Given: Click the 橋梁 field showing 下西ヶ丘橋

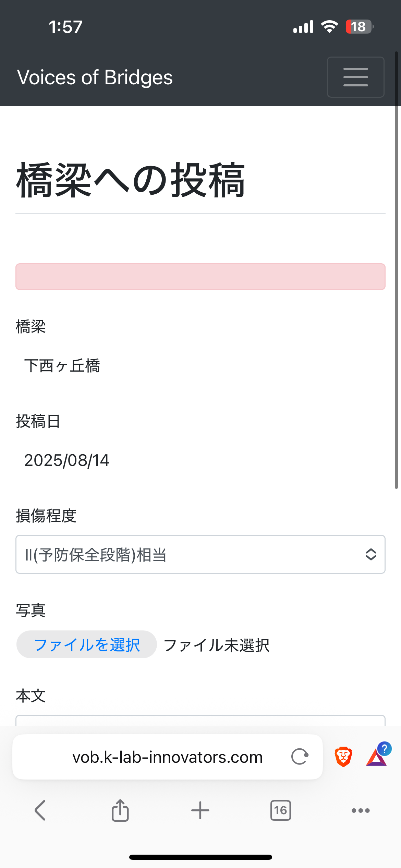Looking at the screenshot, I should coord(62,366).
